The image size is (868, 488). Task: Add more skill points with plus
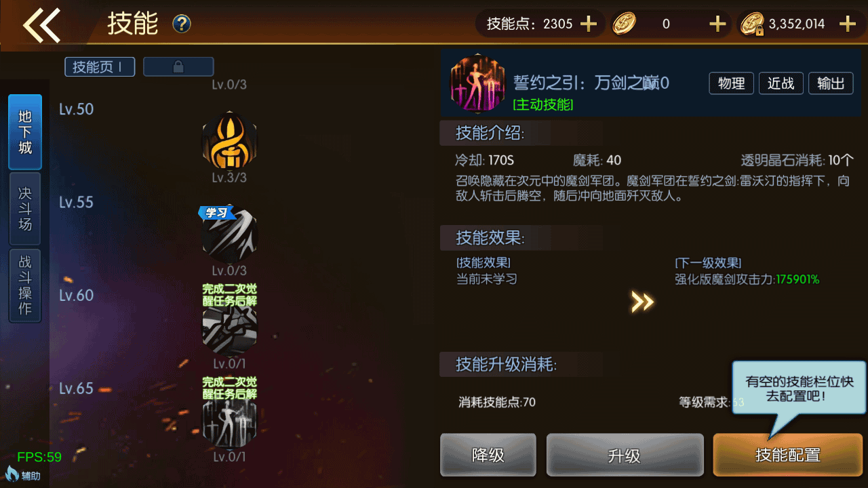tap(589, 24)
